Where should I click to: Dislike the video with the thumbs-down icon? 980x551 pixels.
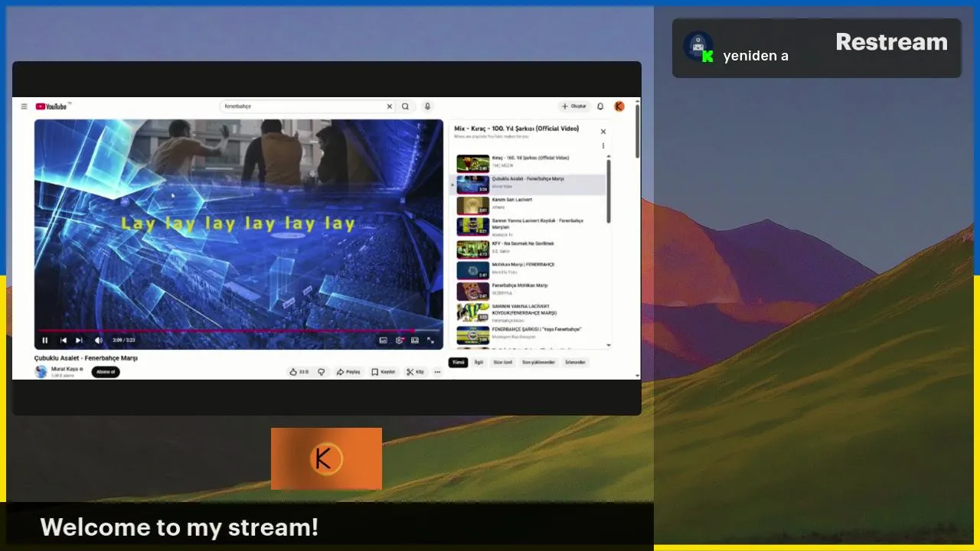click(x=321, y=372)
